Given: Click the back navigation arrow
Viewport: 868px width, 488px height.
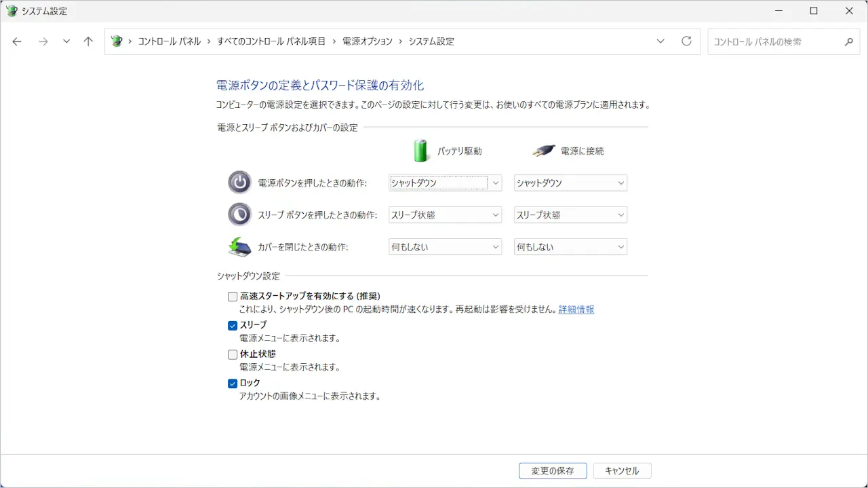Looking at the screenshot, I should point(16,41).
